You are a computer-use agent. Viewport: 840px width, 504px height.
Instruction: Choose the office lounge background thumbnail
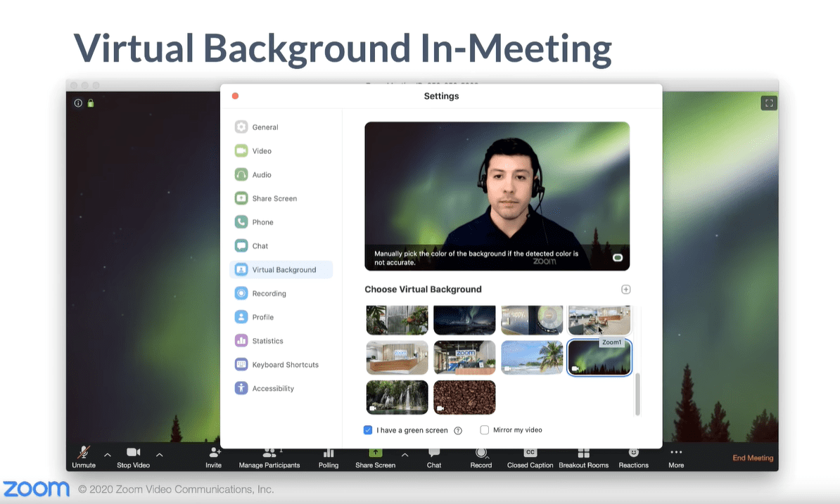(599, 320)
